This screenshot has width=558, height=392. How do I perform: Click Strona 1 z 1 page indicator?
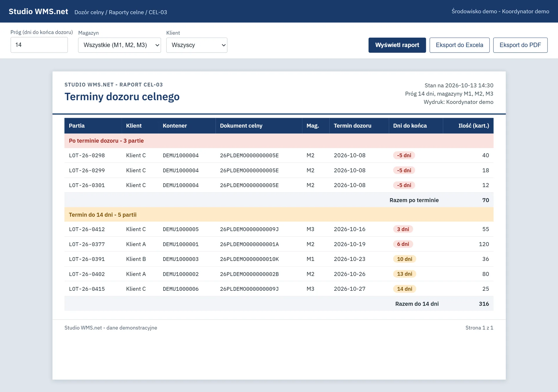click(479, 328)
